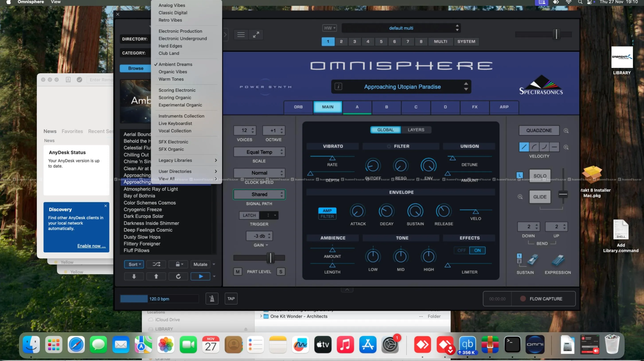
Task: Turn effects ON
Action: tap(477, 250)
